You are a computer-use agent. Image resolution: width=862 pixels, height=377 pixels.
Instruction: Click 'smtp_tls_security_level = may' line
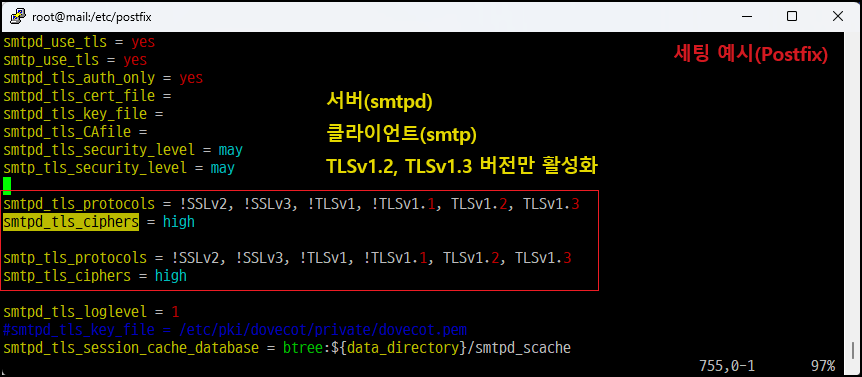tap(119, 168)
